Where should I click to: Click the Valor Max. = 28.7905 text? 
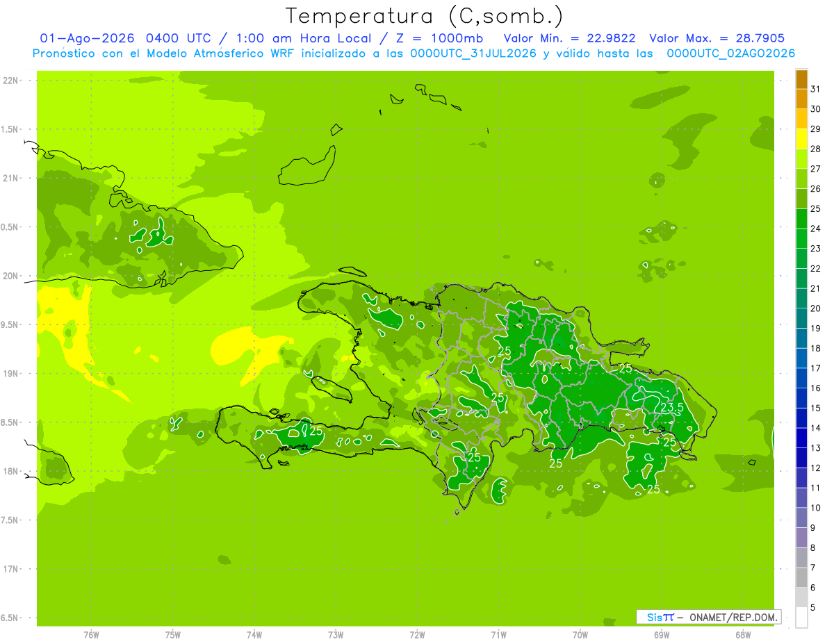[x=717, y=39]
